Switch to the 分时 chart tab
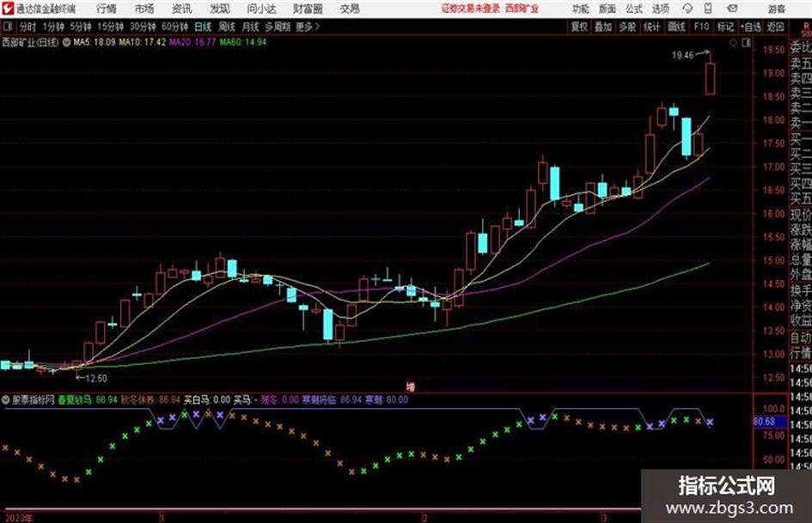812x523 pixels. [x=28, y=27]
